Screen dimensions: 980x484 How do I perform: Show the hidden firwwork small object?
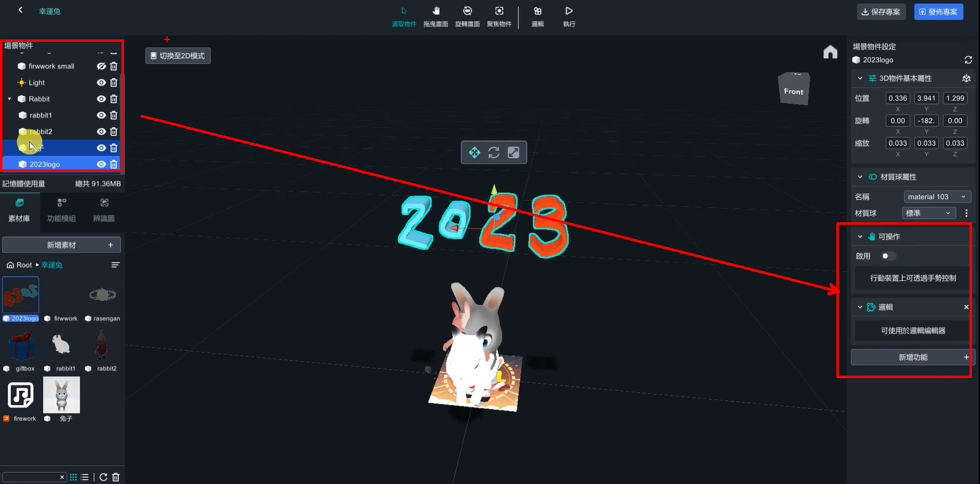coord(101,67)
